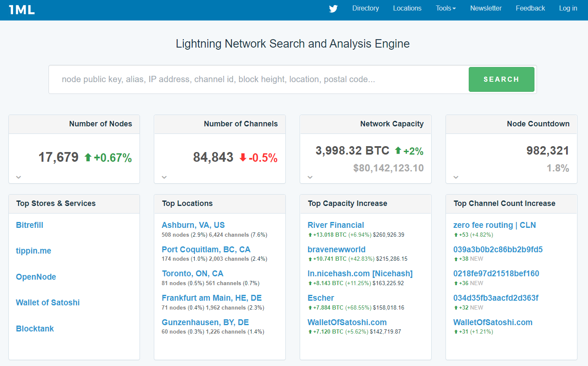Open the Wallet of Satoshi store link
Viewport: 588px width, 366px height.
pyautogui.click(x=48, y=302)
